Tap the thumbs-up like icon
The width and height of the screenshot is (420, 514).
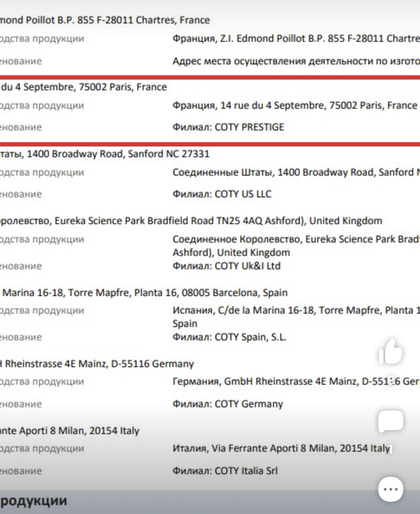(x=391, y=351)
